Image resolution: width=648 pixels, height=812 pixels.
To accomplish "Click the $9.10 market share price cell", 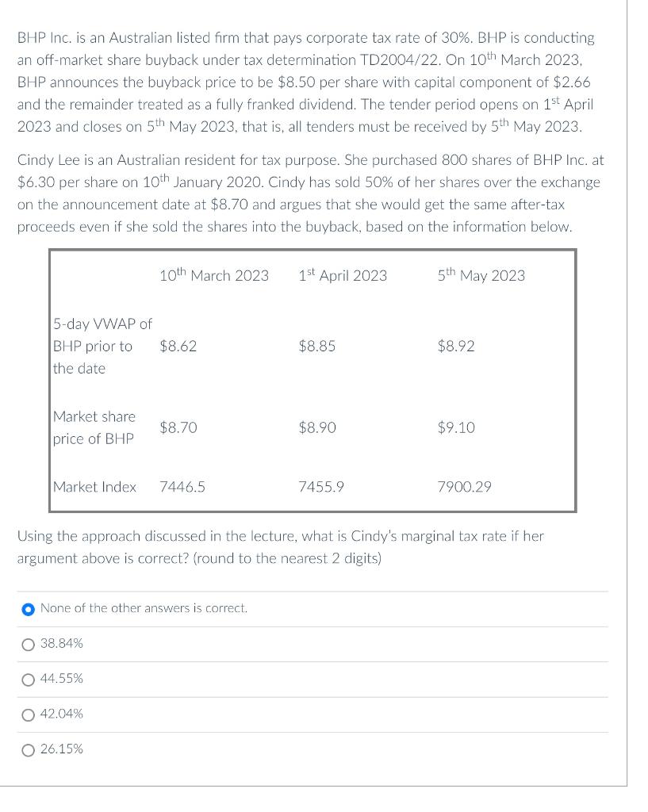I will 456,427.
